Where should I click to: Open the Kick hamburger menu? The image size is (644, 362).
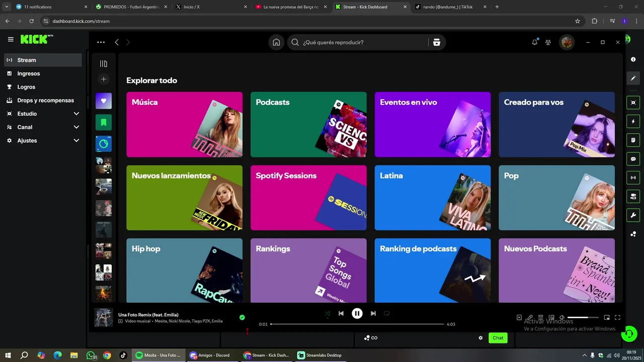(x=11, y=39)
